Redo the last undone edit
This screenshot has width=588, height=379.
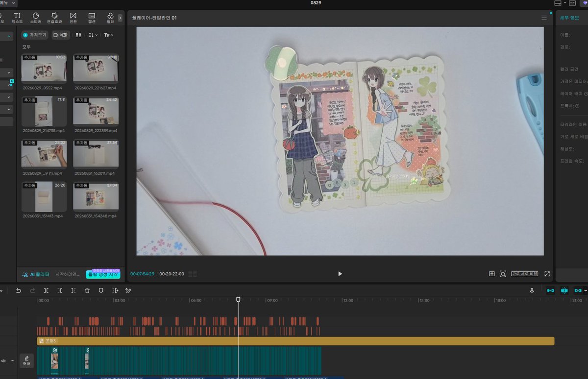coord(32,290)
